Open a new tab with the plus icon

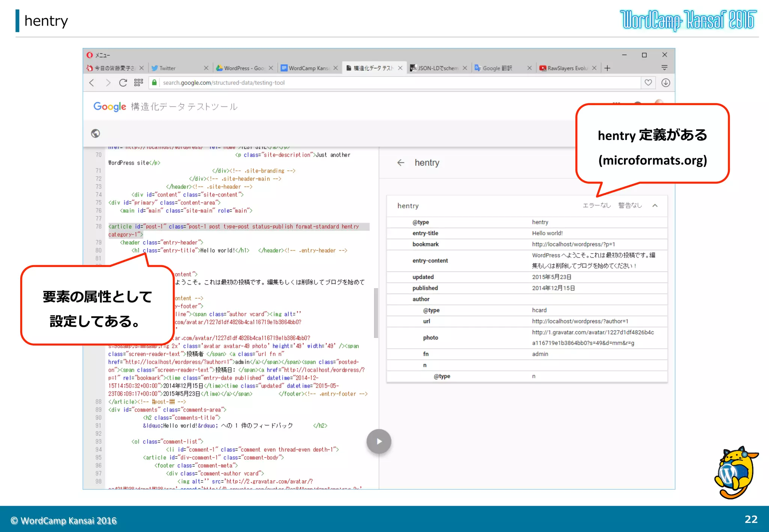point(607,68)
